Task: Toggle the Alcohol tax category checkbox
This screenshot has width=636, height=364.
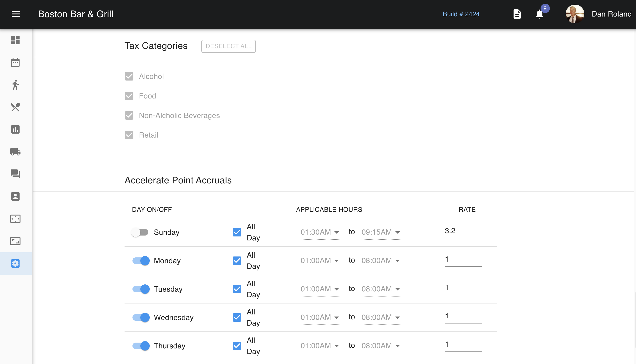Action: click(x=129, y=77)
